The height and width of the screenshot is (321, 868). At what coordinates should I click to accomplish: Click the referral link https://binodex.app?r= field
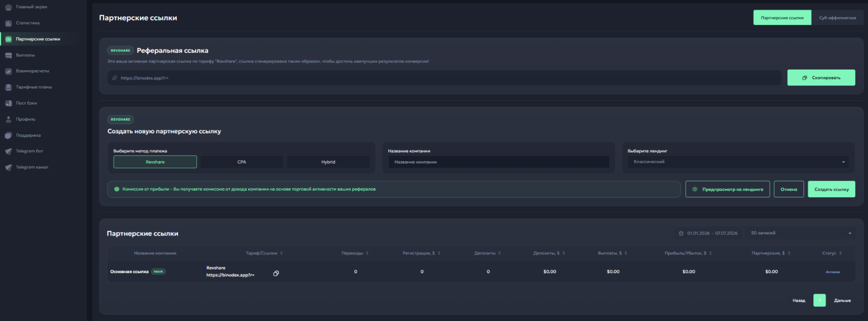(x=444, y=78)
